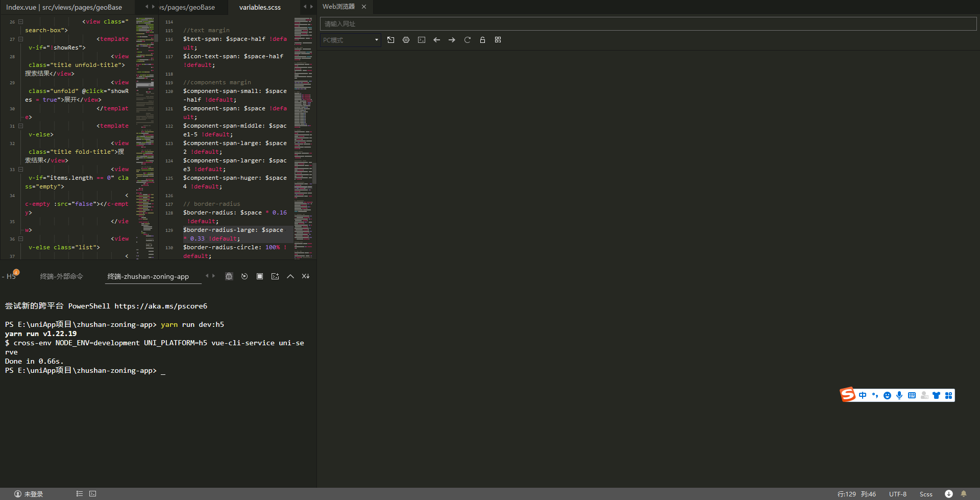Image resolution: width=980 pixels, height=500 pixels.
Task: Open browser in external window icon
Action: (x=390, y=40)
